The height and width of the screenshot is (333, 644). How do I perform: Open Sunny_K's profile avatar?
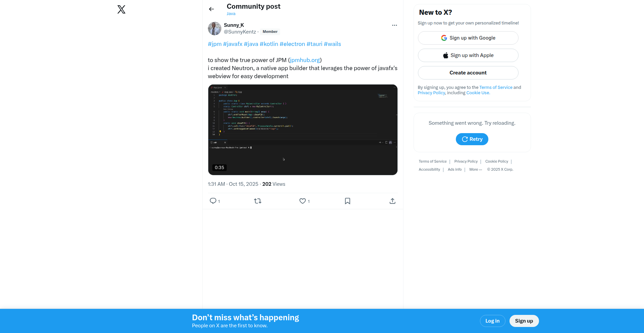214,29
